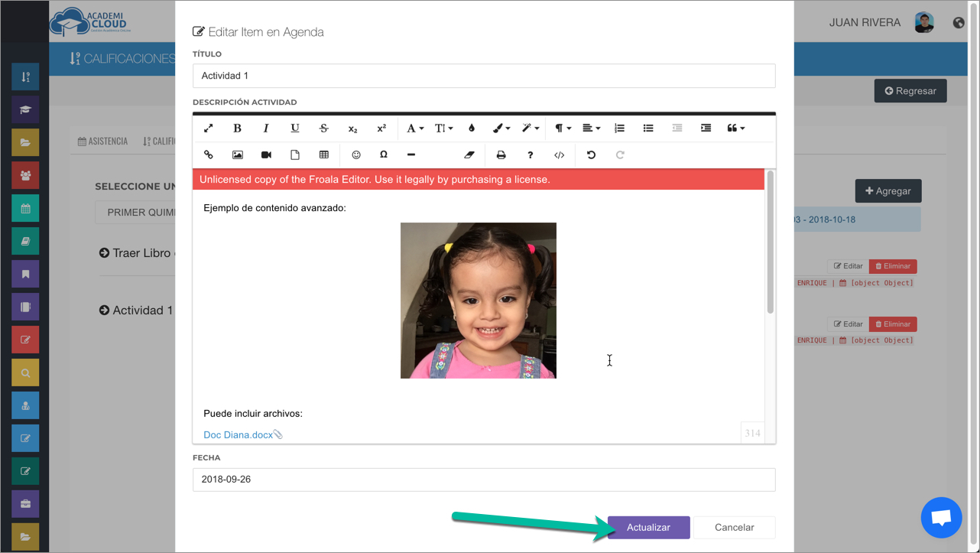980x553 pixels.
Task: Open the text color droplet picker
Action: (472, 128)
